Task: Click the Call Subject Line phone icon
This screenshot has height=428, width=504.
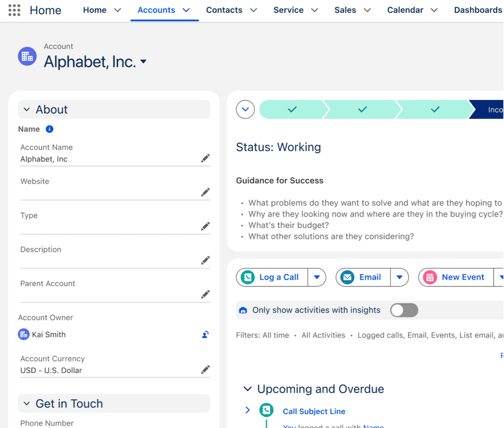Action: (266, 410)
